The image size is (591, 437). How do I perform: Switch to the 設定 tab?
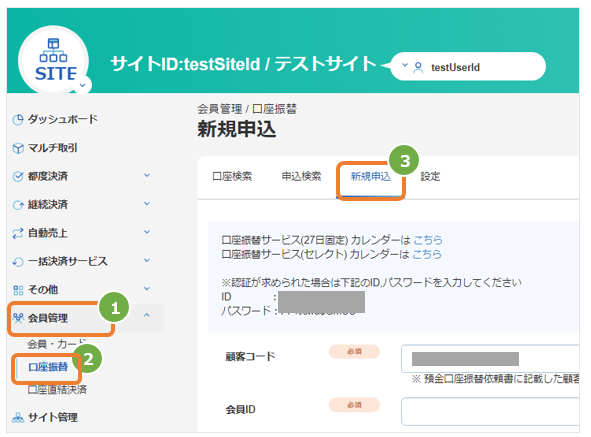click(430, 176)
